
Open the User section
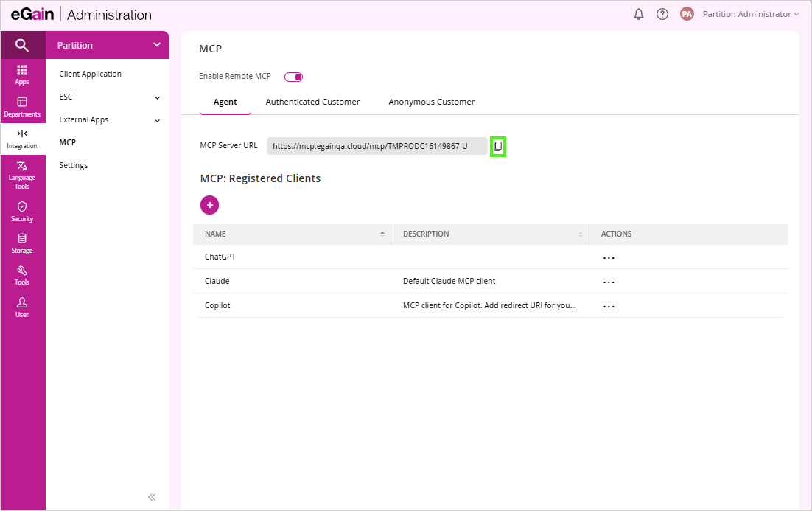(22, 307)
